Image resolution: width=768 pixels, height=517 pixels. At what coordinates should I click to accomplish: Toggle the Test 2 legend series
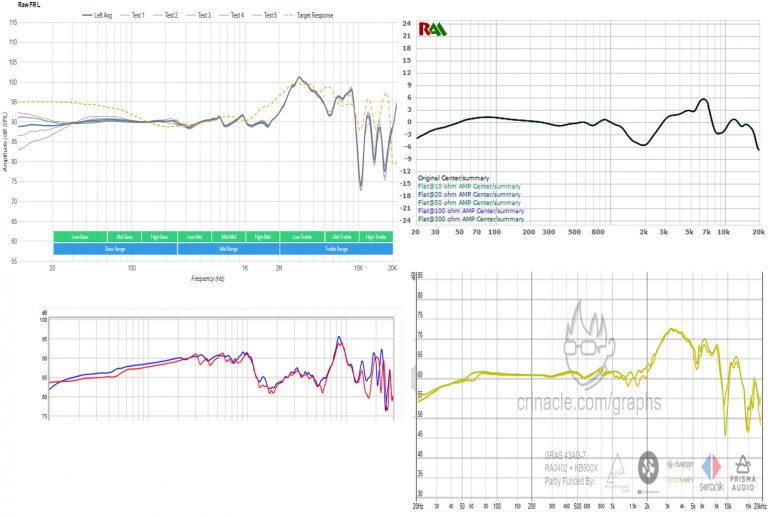coord(166,15)
